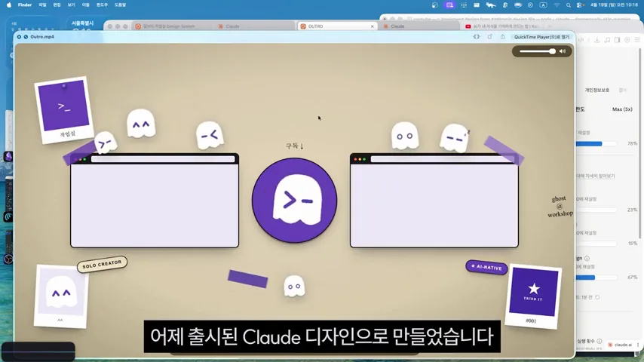Open Control Center in menu bar
The height and width of the screenshot is (362, 644).
580,5
